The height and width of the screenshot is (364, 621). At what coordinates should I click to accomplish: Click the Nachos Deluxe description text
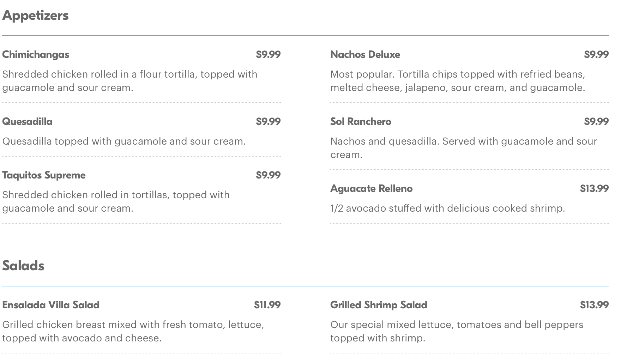pos(458,81)
